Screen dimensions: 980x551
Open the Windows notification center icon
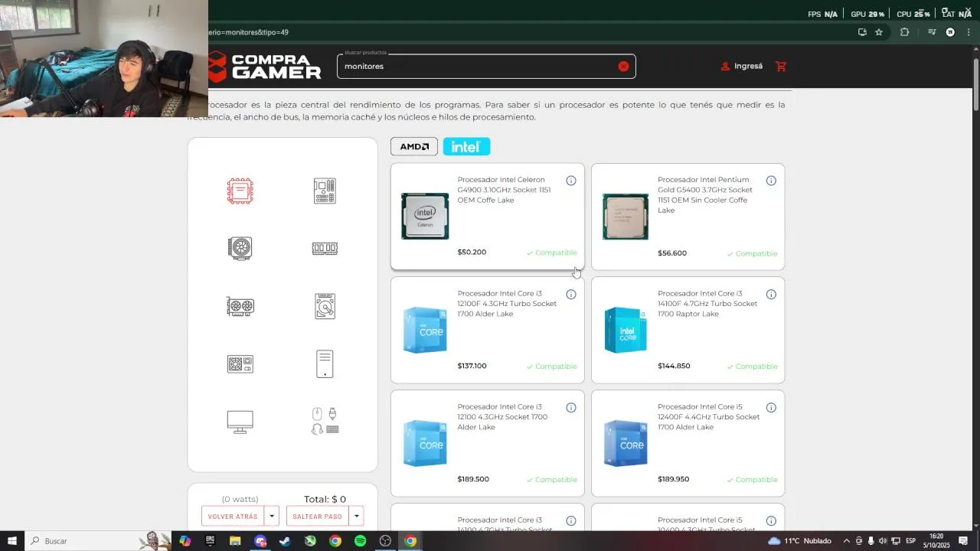point(964,541)
